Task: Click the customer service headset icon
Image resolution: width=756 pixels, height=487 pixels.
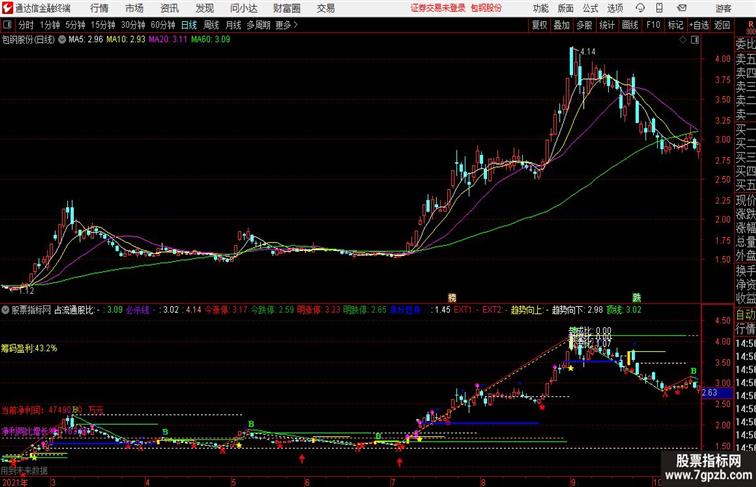Action: click(640, 8)
